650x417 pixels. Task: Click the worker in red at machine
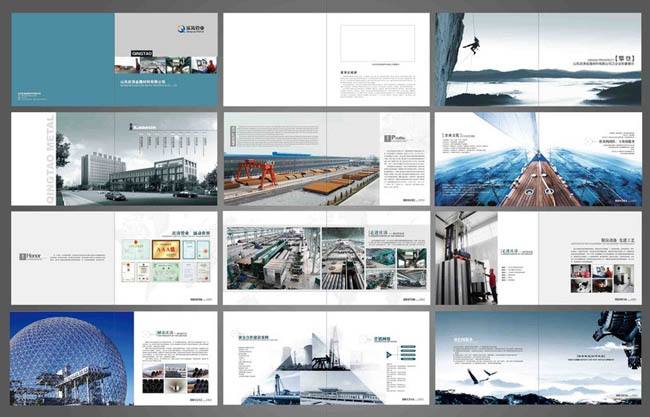[490, 283]
